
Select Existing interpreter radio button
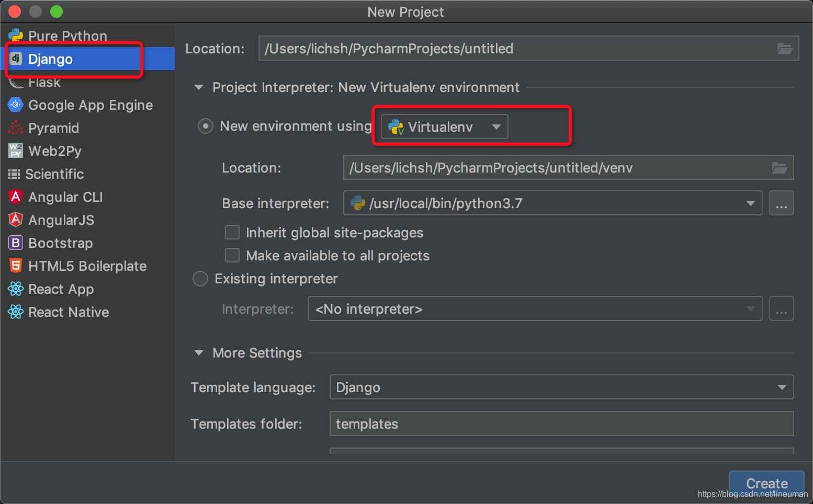point(200,279)
